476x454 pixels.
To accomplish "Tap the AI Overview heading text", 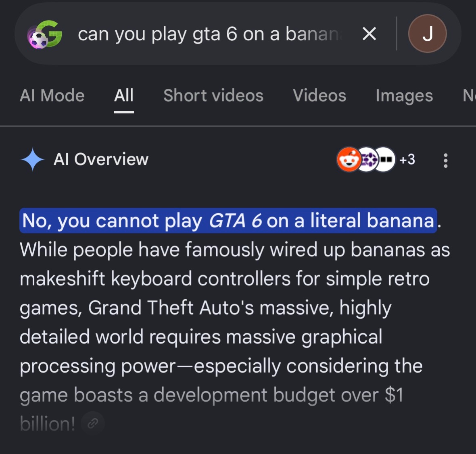I will [x=101, y=159].
